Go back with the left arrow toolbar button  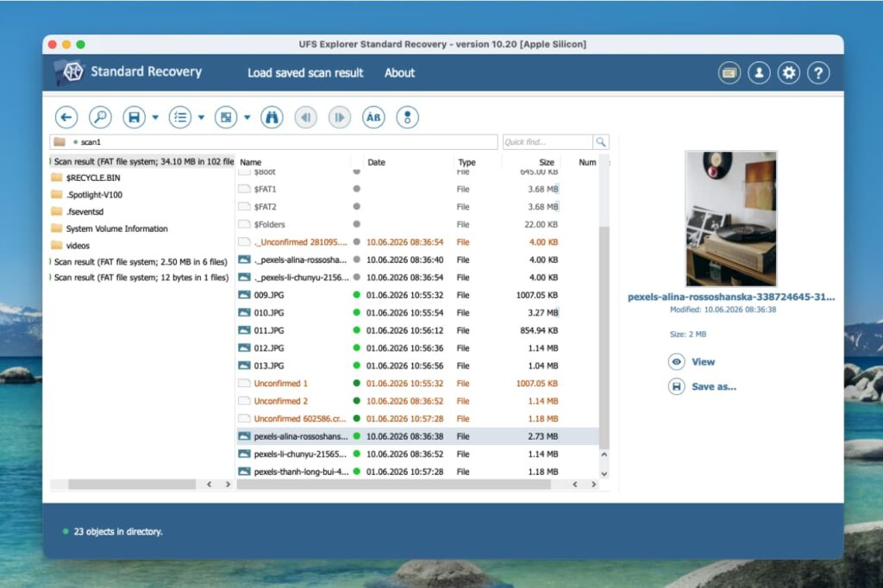[x=66, y=117]
